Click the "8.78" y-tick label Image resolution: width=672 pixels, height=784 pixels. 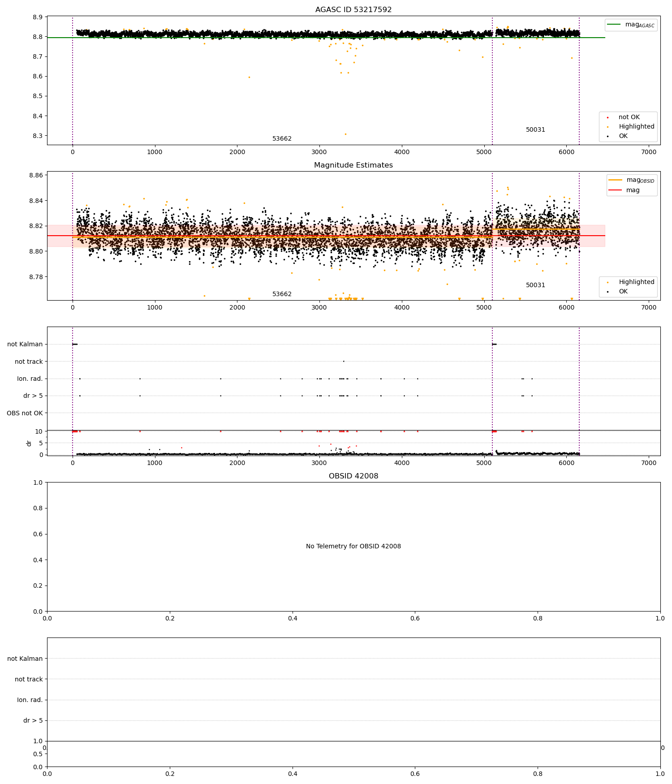pyautogui.click(x=36, y=276)
